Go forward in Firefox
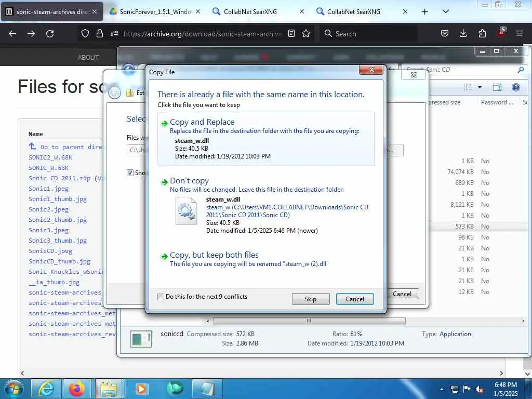532x399 pixels. coord(31,34)
